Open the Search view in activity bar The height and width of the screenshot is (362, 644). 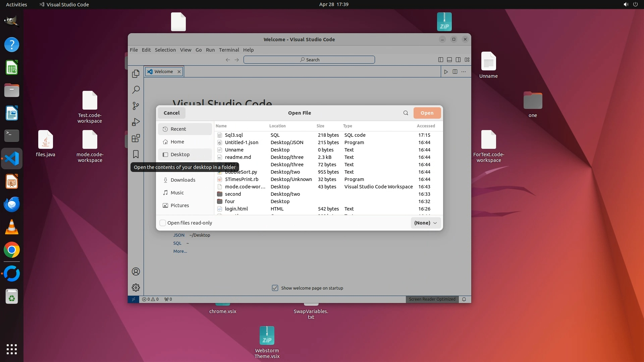click(x=136, y=90)
